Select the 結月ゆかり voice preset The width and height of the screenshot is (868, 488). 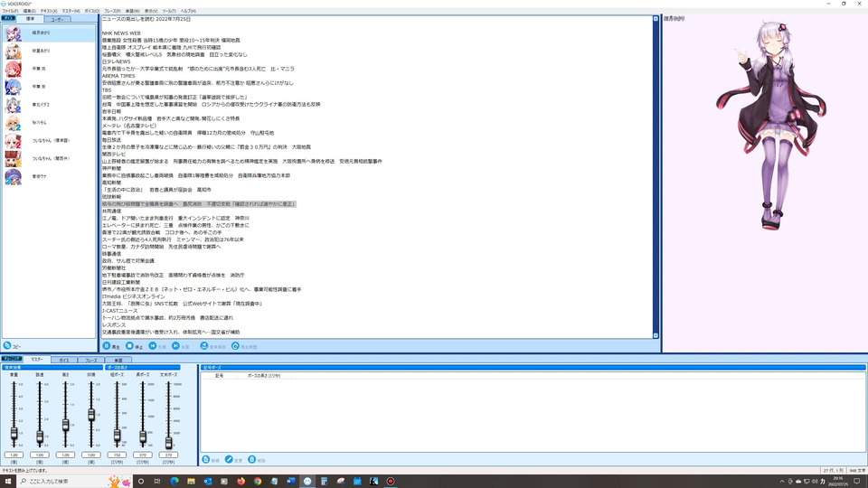[49, 33]
